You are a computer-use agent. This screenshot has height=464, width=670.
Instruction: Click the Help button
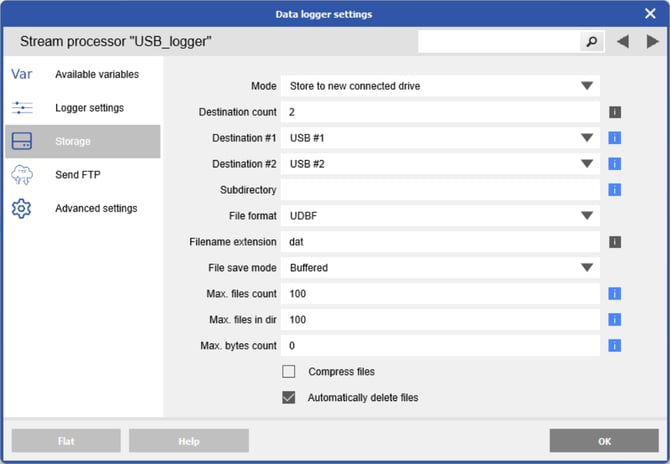point(188,441)
